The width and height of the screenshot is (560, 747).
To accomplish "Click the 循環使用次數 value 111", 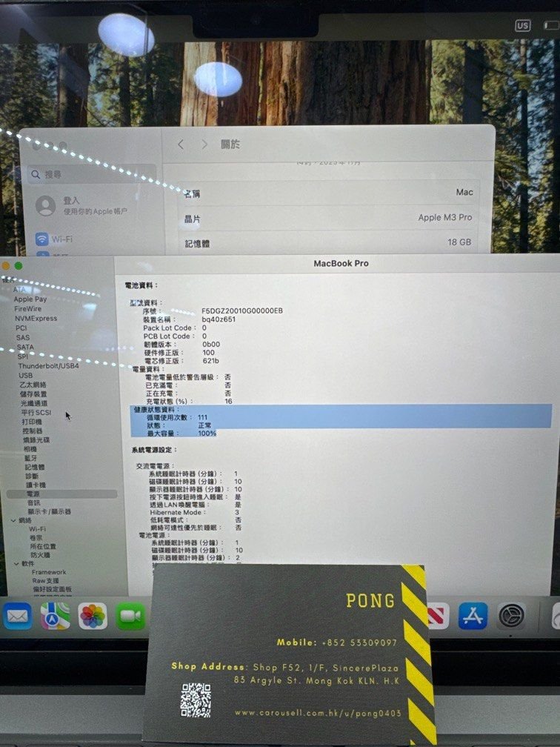I will pos(202,417).
